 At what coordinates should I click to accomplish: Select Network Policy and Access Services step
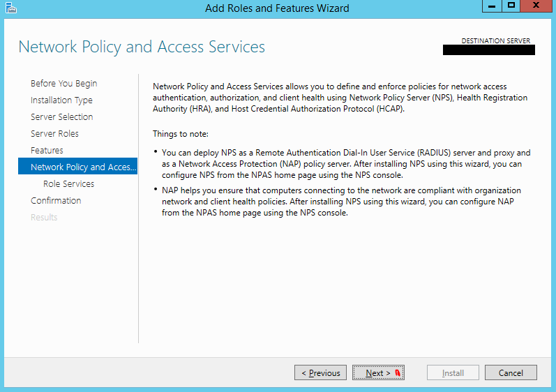77,166
